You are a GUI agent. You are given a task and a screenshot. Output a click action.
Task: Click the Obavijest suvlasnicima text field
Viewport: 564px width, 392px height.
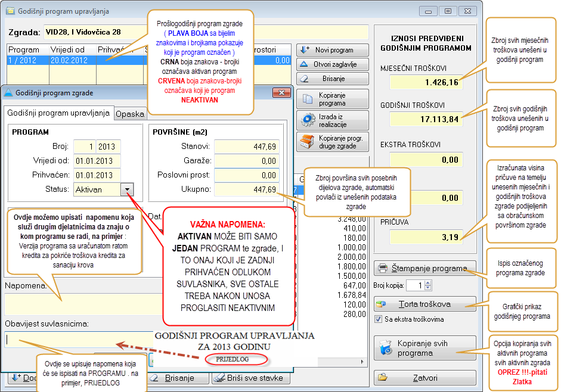coord(79,340)
